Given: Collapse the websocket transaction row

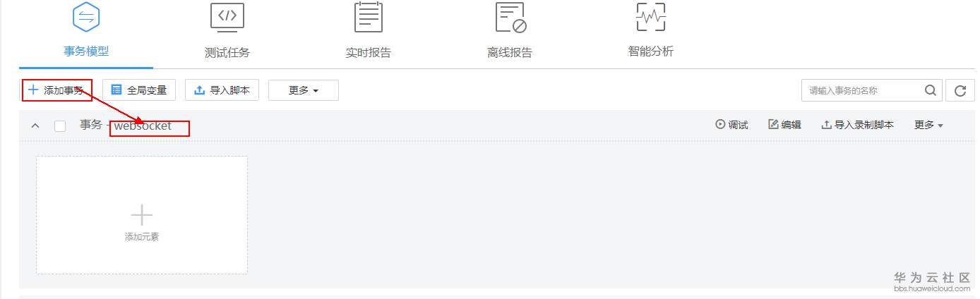Looking at the screenshot, I should 35,126.
